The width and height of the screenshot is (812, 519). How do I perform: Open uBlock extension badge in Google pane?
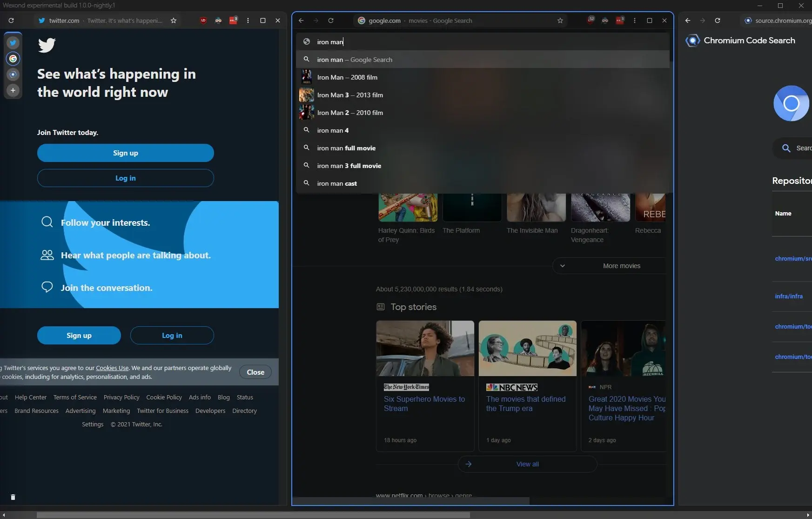click(x=591, y=20)
